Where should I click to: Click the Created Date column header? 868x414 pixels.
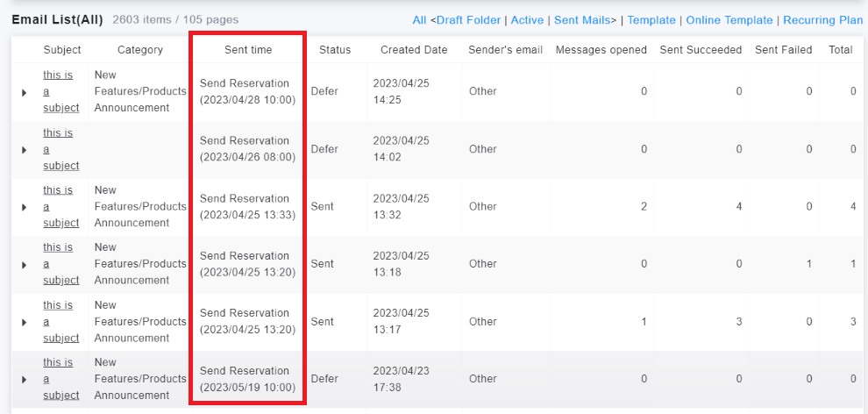(x=414, y=50)
